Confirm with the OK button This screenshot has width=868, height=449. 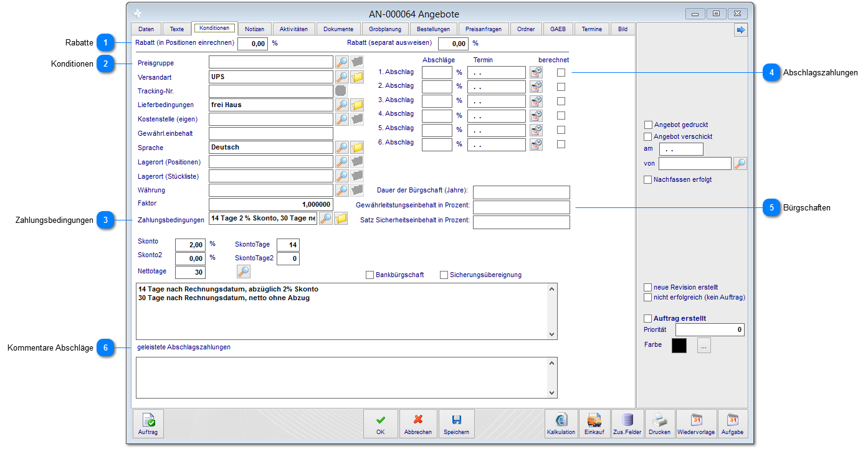coord(381,424)
